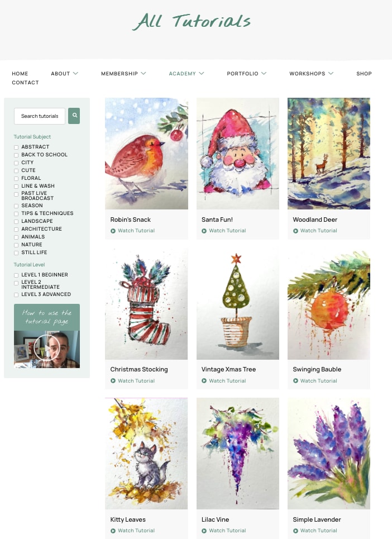Image resolution: width=392 pixels, height=539 pixels.
Task: Click play icon beside Swinging Bauble Watch Tutorial
Action: click(295, 381)
